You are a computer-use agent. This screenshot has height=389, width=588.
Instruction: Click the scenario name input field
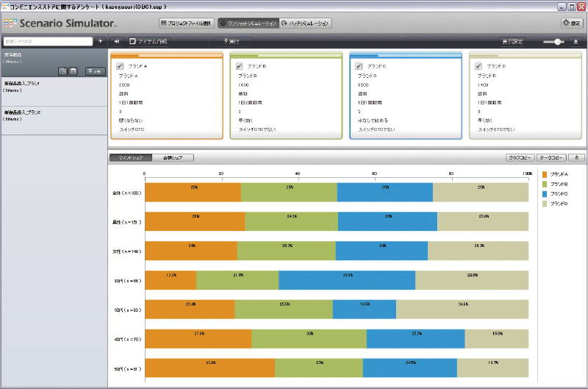(47, 41)
